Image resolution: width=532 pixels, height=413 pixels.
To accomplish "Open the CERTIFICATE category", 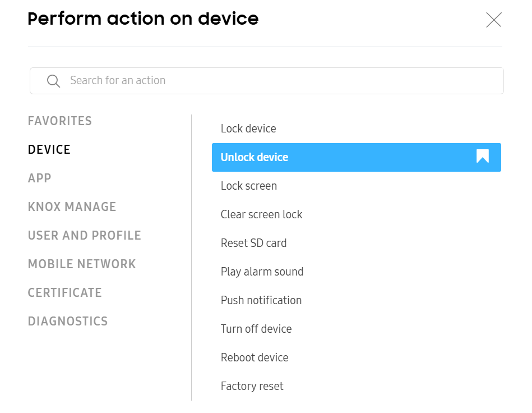I will click(x=64, y=292).
